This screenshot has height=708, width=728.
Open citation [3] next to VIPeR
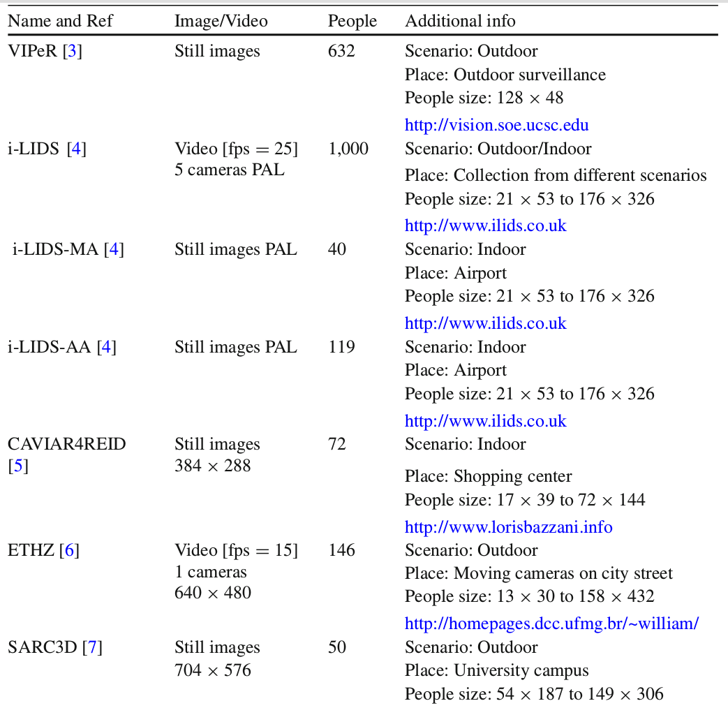point(73,51)
